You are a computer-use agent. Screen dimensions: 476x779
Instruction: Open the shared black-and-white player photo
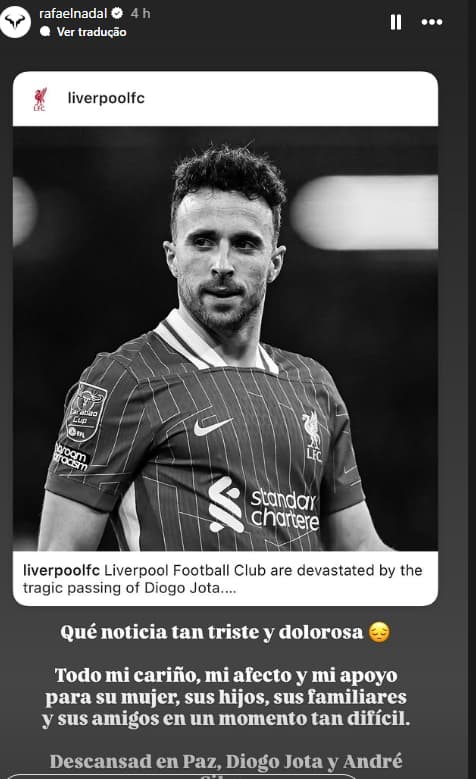[226, 338]
